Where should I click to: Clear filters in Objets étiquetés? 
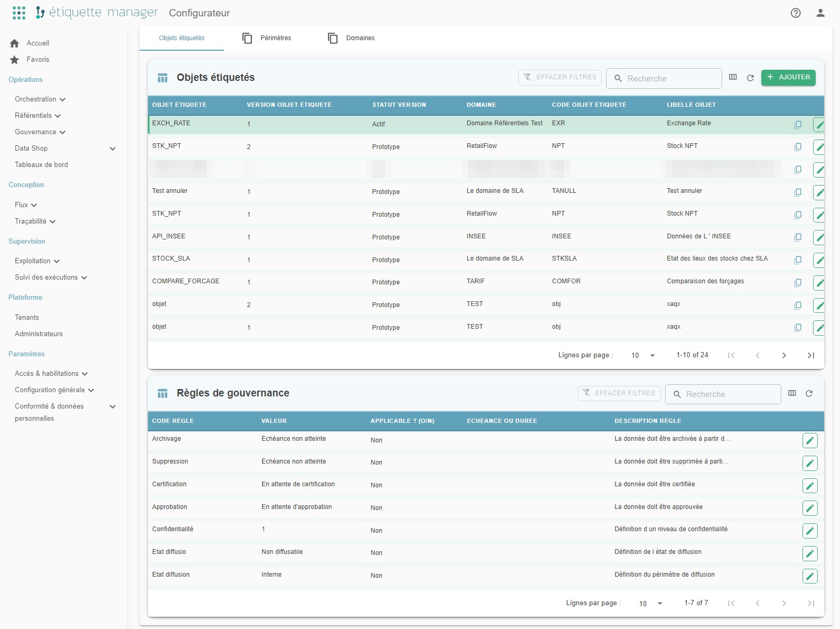(560, 77)
